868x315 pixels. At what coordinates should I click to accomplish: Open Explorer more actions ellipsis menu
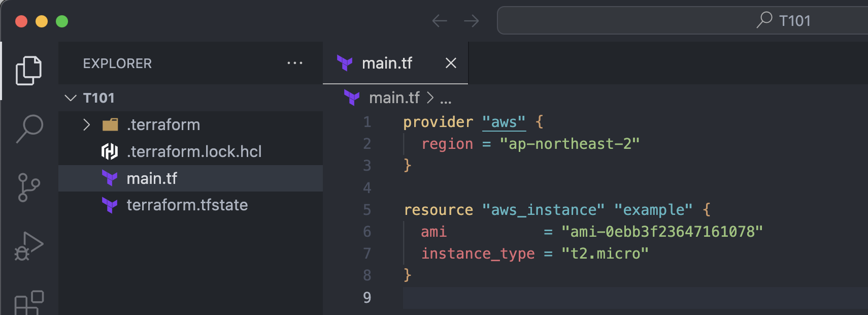point(295,63)
